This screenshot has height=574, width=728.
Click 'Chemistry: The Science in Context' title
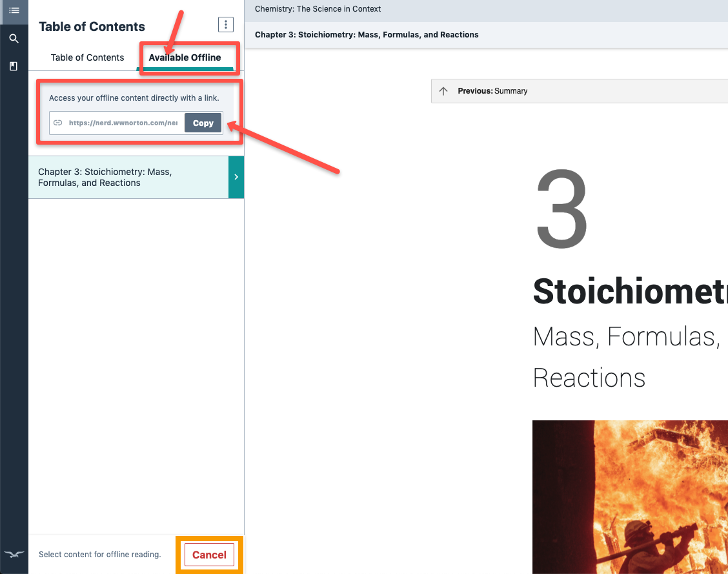[318, 9]
